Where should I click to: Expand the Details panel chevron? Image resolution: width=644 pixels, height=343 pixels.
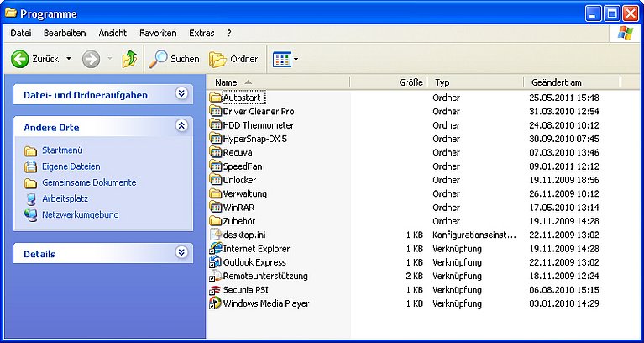coord(181,252)
